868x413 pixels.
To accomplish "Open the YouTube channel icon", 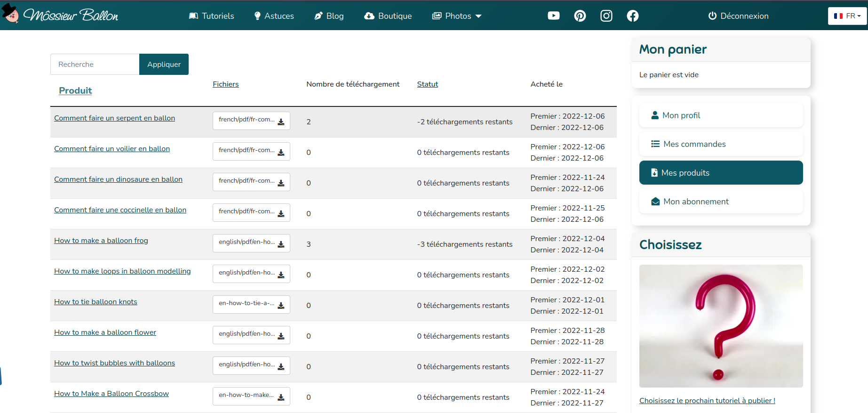I will 553,16.
